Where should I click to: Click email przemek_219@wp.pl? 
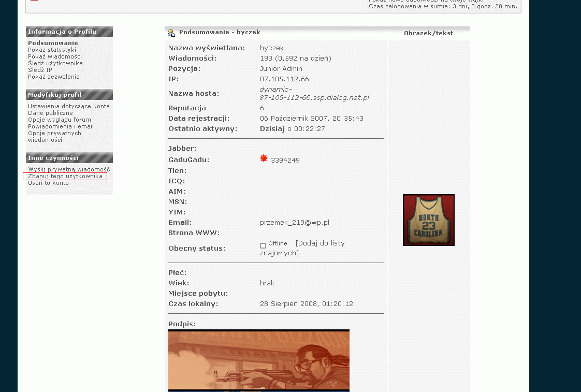coord(295,222)
